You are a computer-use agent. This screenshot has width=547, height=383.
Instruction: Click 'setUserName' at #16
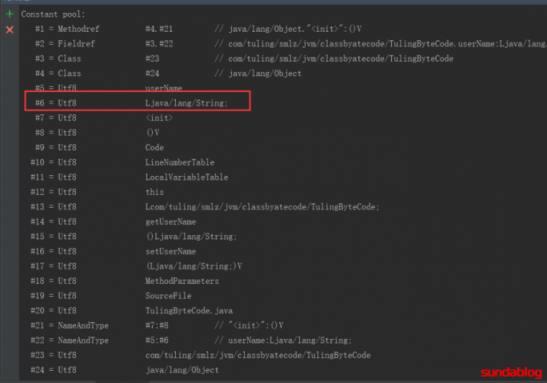click(171, 251)
